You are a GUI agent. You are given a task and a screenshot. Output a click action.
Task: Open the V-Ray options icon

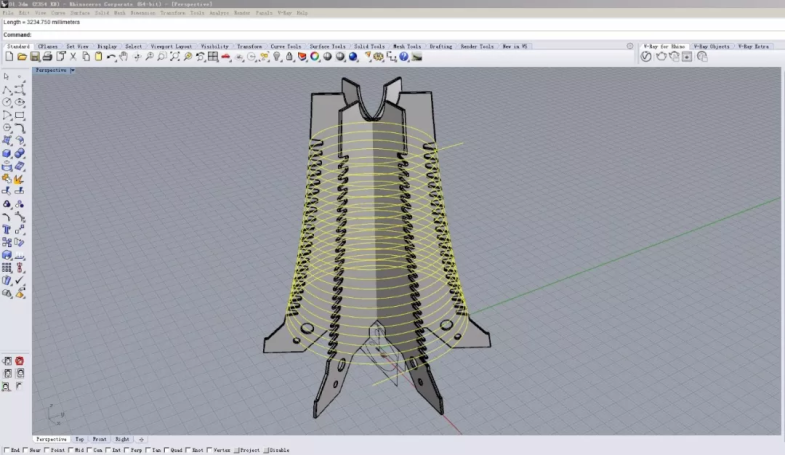(646, 57)
